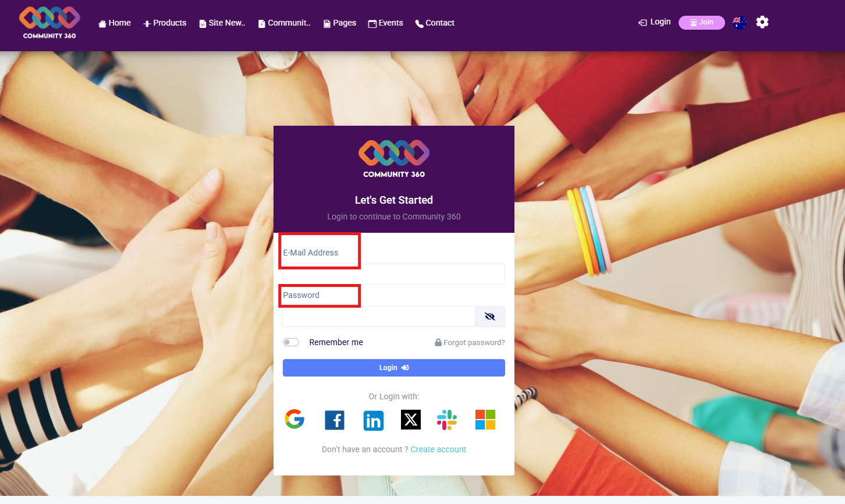Sign in with Facebook icon
Image resolution: width=845 pixels, height=504 pixels.
(x=335, y=420)
